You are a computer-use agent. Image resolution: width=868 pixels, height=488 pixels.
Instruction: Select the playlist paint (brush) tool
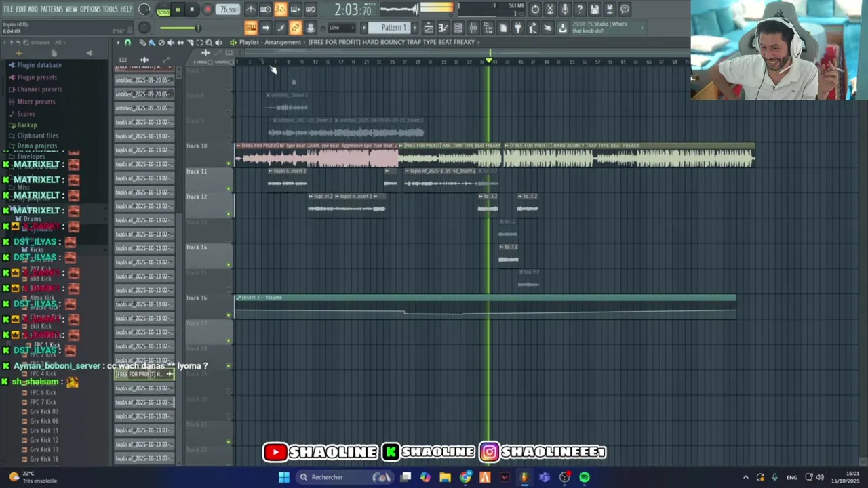(x=152, y=43)
